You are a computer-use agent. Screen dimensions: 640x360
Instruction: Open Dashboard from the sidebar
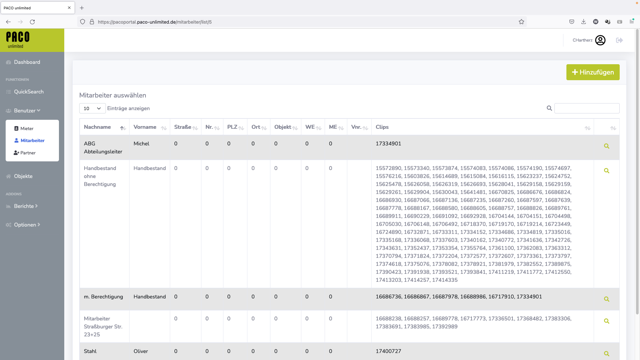pos(27,62)
